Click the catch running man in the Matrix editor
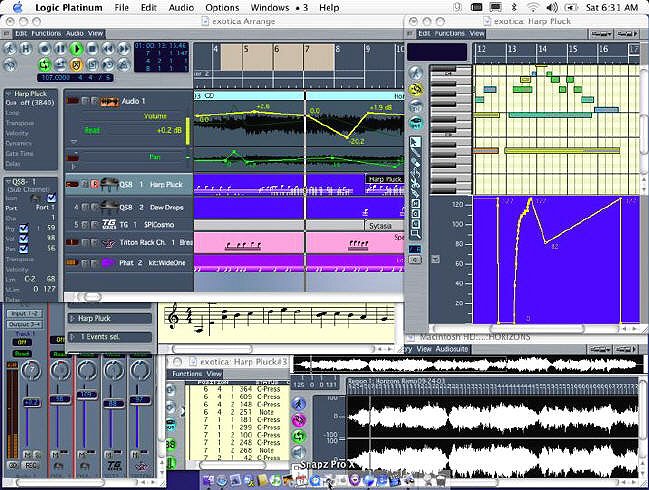This screenshot has width=649, height=490. pos(416,73)
